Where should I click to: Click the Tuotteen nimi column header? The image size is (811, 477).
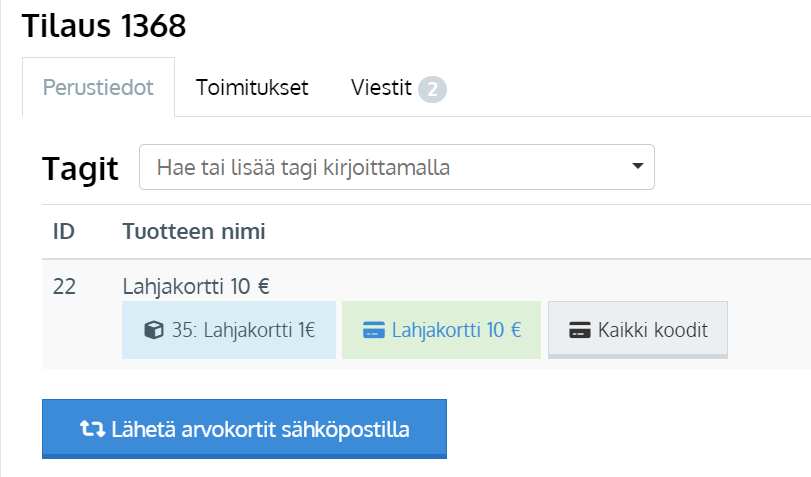[194, 231]
